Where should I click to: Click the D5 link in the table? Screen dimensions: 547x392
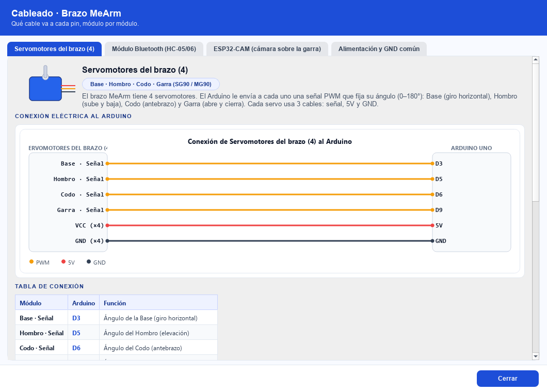76,333
